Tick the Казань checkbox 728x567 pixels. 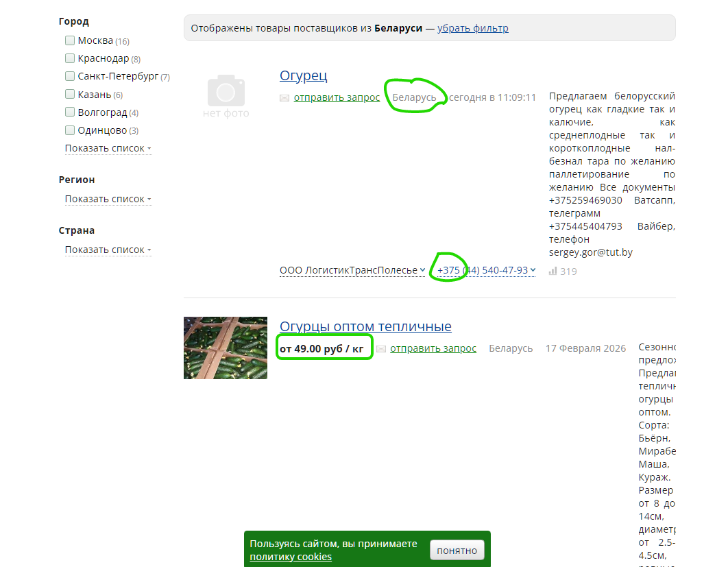pos(70,94)
